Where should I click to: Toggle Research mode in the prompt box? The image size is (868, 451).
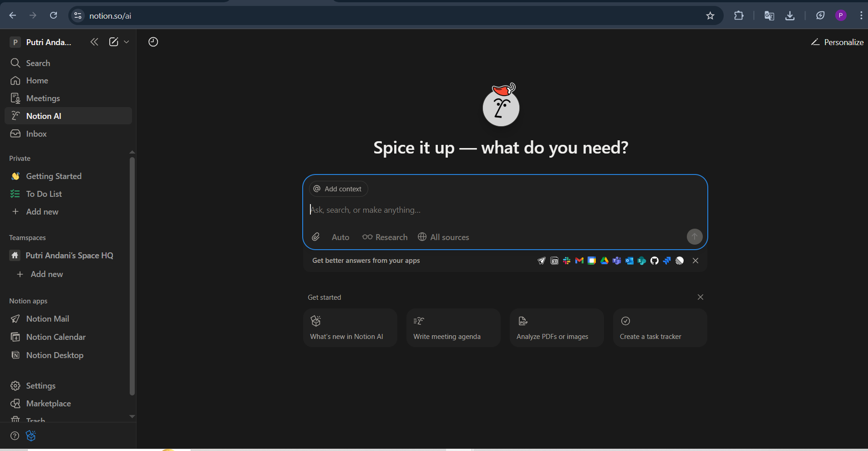[385, 237]
